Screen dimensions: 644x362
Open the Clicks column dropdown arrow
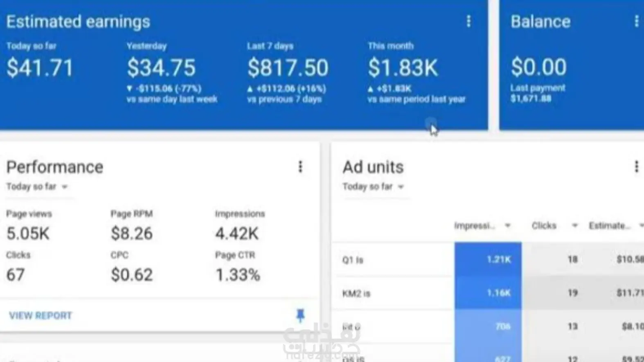[x=575, y=225]
